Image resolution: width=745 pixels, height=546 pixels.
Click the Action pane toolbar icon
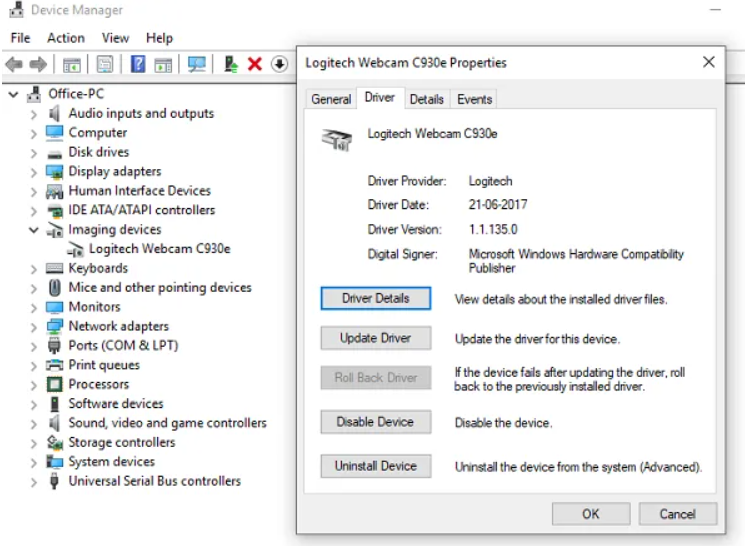[x=163, y=64]
